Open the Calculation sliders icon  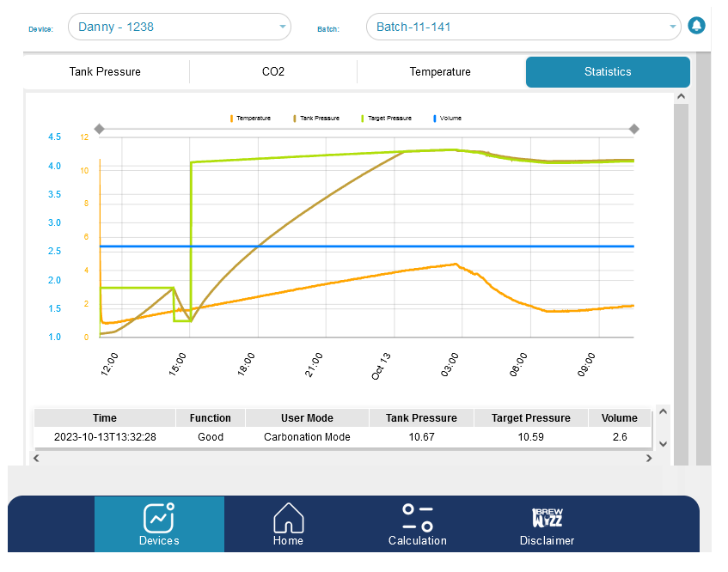(417, 518)
